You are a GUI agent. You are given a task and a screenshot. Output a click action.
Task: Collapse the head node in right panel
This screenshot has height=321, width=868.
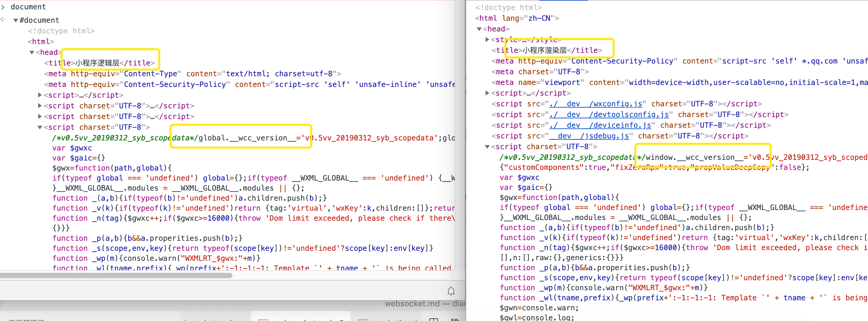(479, 29)
